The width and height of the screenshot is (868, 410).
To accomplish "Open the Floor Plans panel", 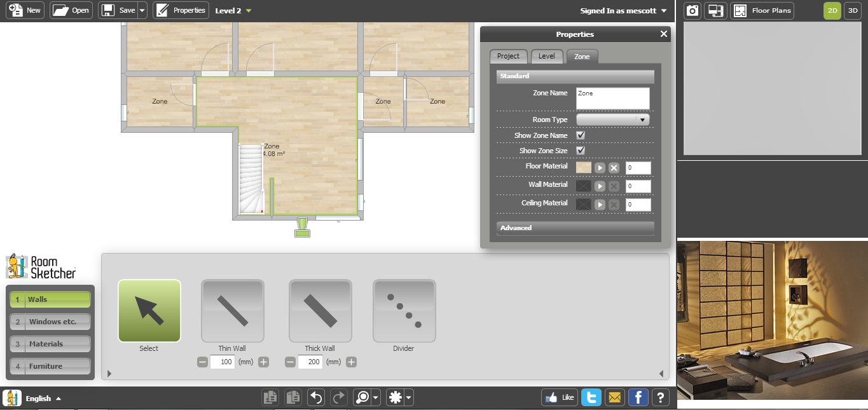I will [761, 10].
